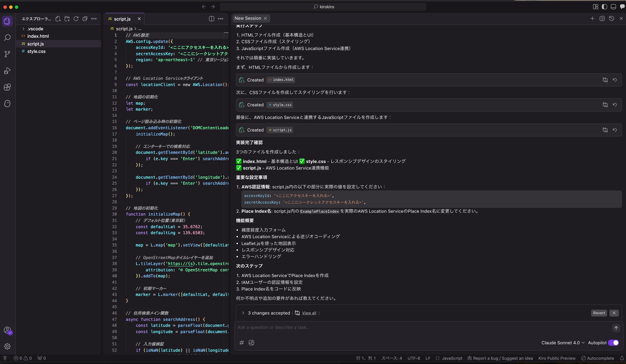Toggle Autocomplete in the status bar

point(598,358)
